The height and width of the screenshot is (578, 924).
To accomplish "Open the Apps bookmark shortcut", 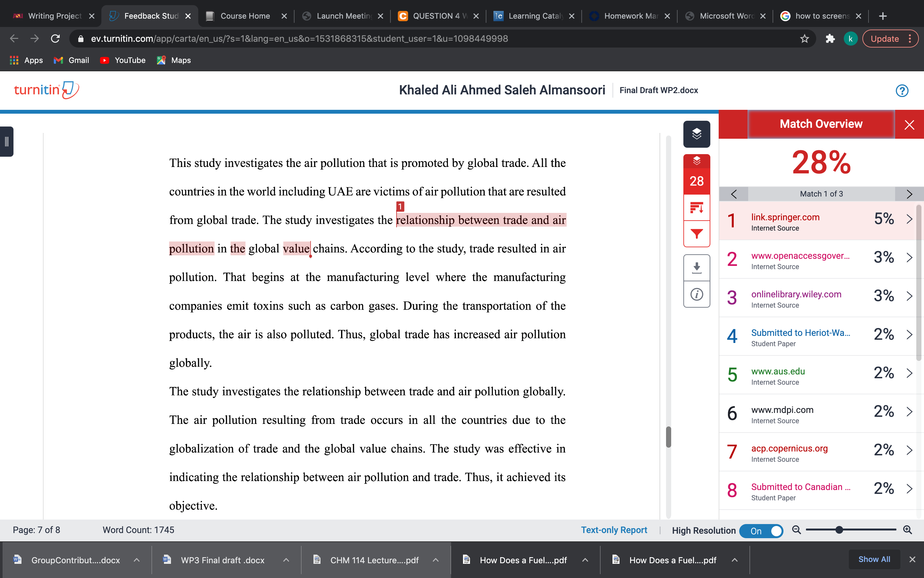I will [26, 60].
